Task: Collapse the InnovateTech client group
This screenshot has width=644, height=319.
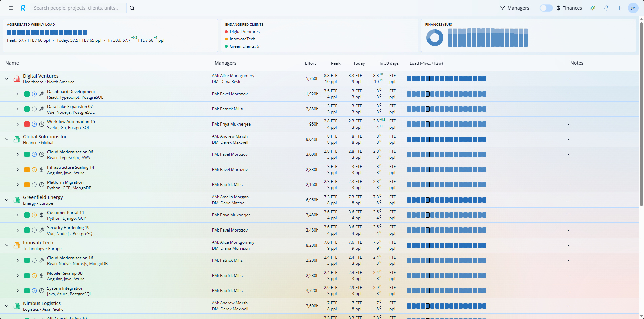Action: (x=6, y=245)
